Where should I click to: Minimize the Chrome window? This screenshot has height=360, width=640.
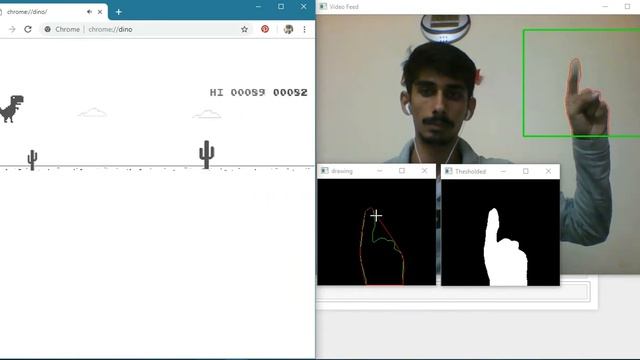258,7
